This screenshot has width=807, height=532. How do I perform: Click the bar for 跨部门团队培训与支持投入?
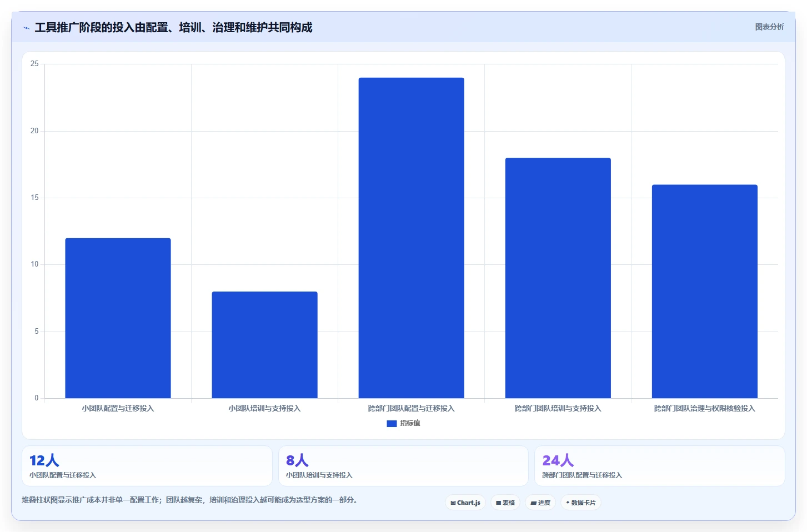click(558, 278)
